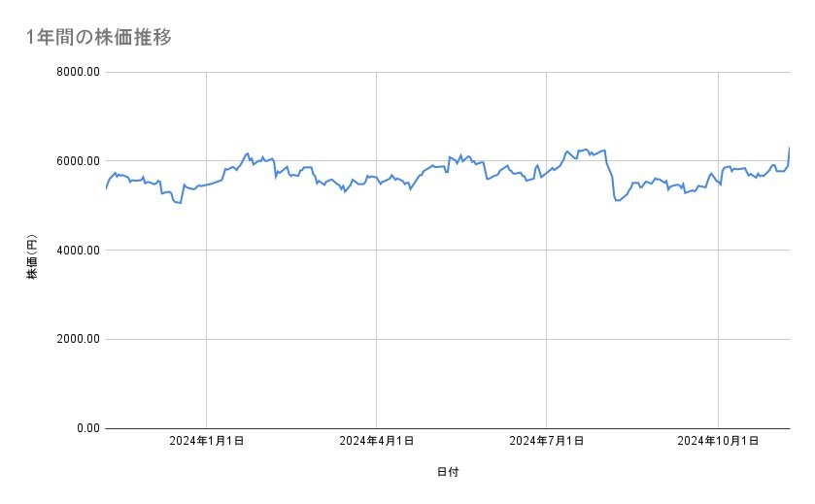Click the 2024年1月1日 date label

click(206, 442)
